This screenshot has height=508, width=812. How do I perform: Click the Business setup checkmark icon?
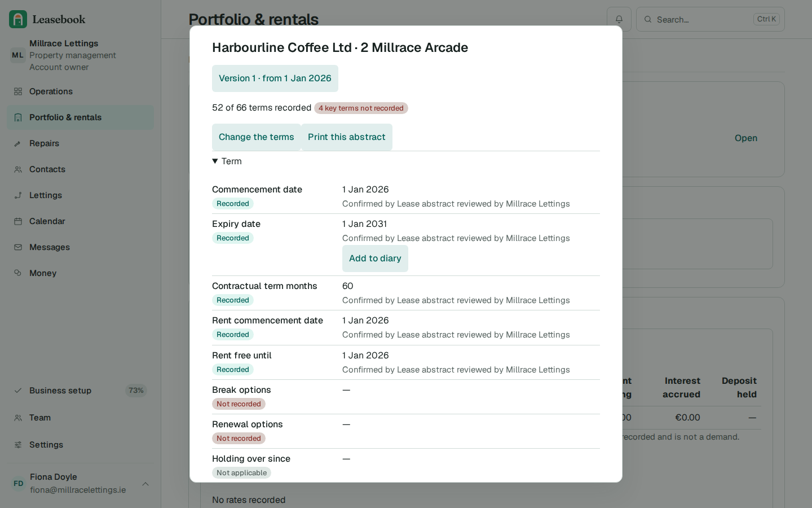(x=18, y=391)
